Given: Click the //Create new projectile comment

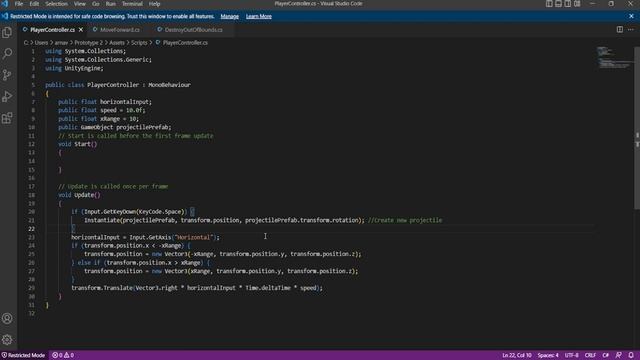Looking at the screenshot, I should [405, 220].
